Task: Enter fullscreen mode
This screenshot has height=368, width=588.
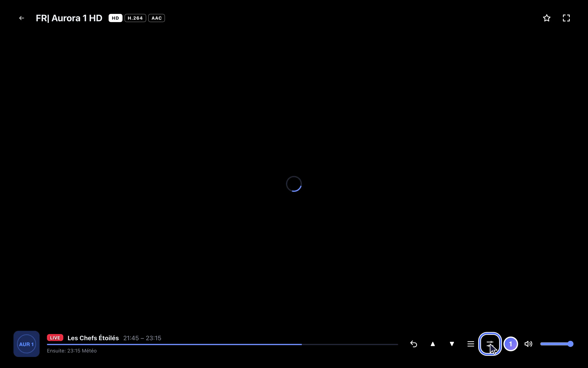Action: pos(566,18)
